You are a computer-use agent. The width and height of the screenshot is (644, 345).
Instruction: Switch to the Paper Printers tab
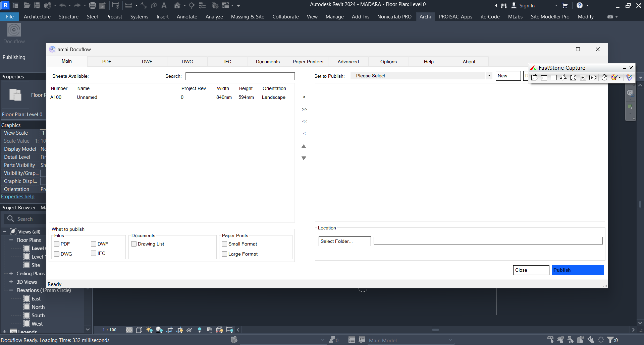coord(308,62)
